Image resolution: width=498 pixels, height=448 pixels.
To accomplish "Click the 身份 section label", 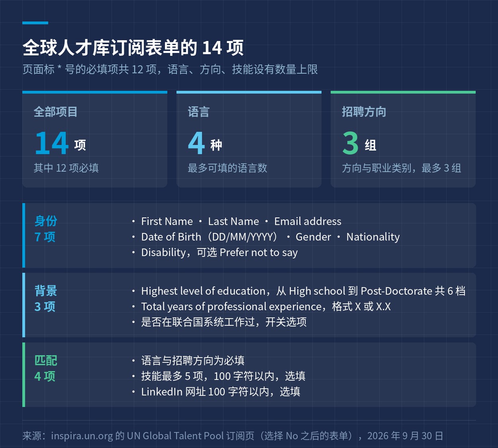I will click(46, 221).
